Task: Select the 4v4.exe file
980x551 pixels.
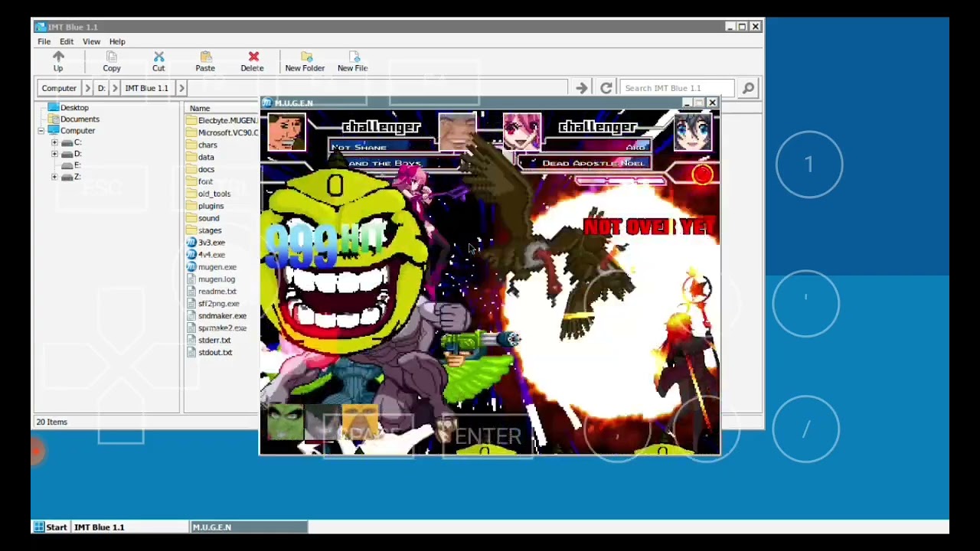Action: pyautogui.click(x=206, y=255)
